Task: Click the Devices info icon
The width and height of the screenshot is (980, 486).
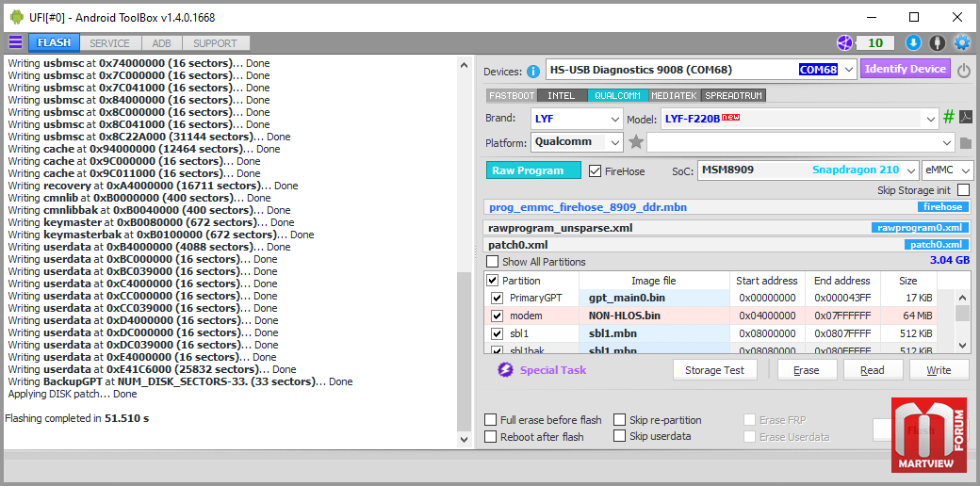Action: click(x=533, y=72)
